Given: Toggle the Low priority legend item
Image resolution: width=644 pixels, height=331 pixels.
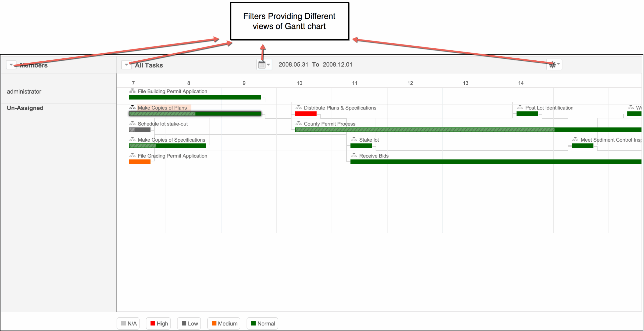Looking at the screenshot, I should (x=189, y=323).
